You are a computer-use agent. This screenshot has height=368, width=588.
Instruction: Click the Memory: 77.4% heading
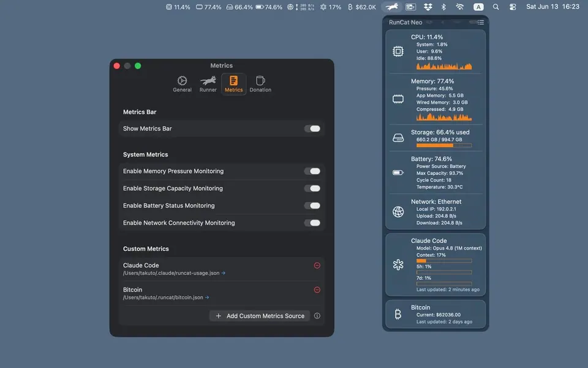click(432, 81)
